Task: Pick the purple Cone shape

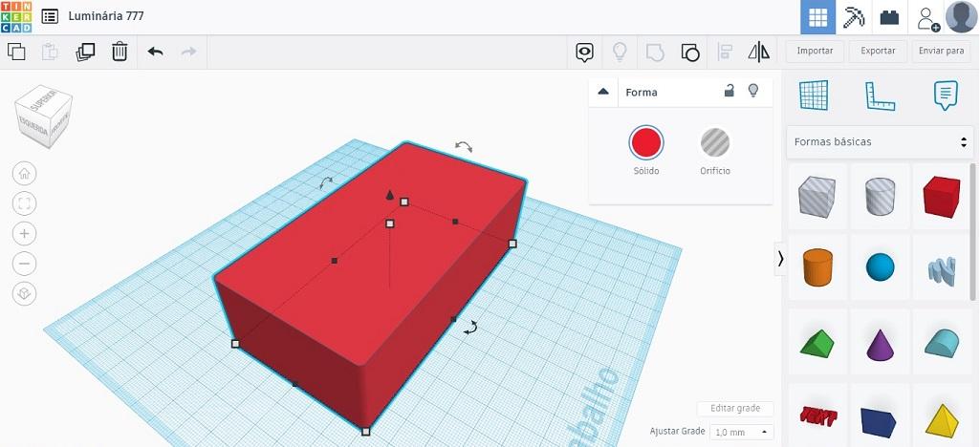Action: (x=880, y=343)
